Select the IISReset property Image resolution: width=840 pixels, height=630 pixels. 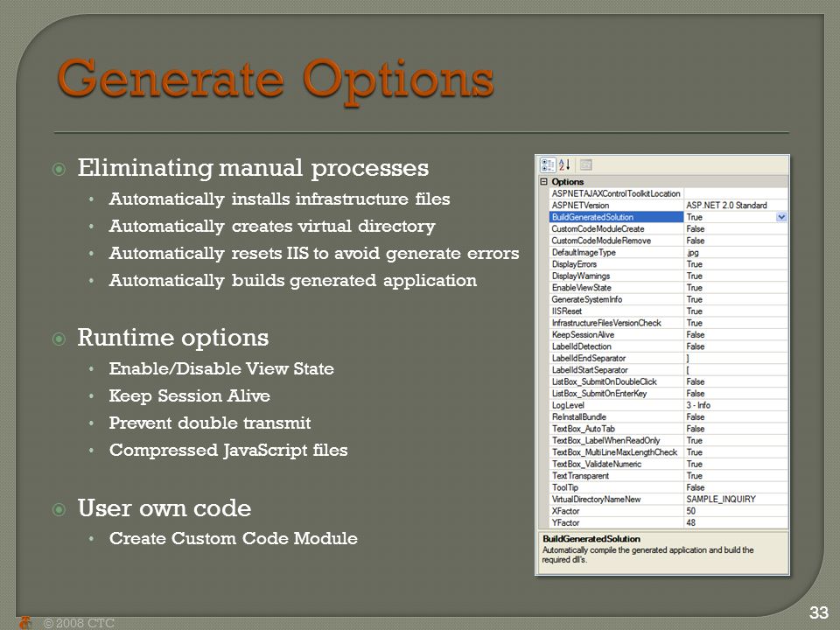point(616,311)
